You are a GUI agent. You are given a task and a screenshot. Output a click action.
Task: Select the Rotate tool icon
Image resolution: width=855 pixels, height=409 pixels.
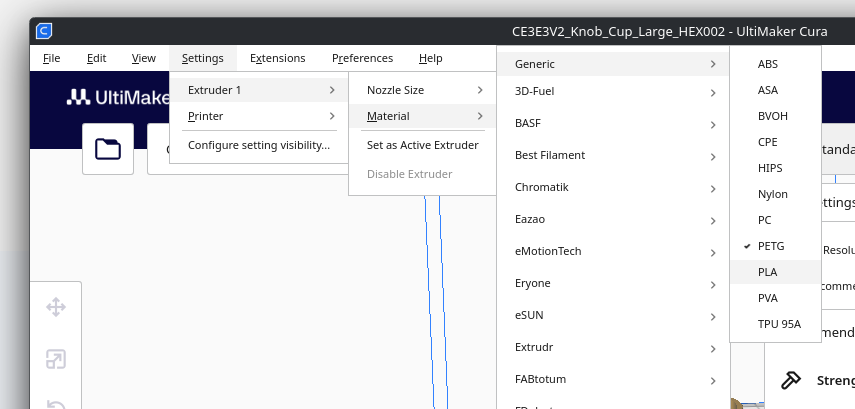pyautogui.click(x=56, y=403)
